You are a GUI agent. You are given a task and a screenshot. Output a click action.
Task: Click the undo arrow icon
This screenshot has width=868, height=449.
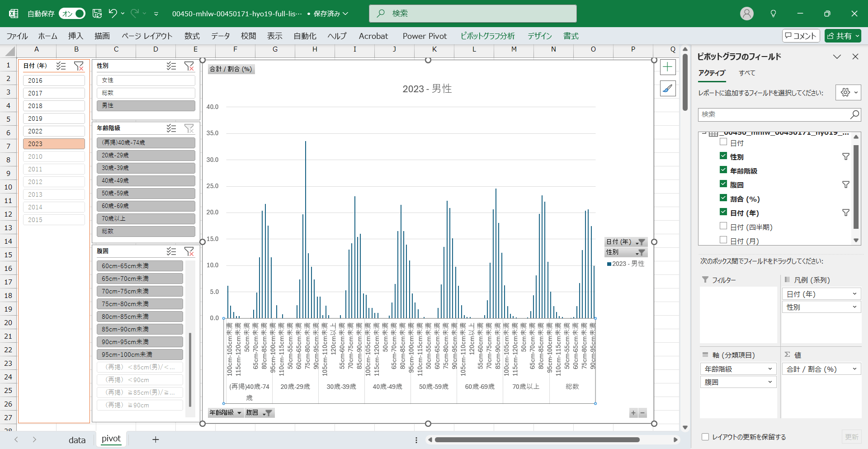click(x=113, y=14)
